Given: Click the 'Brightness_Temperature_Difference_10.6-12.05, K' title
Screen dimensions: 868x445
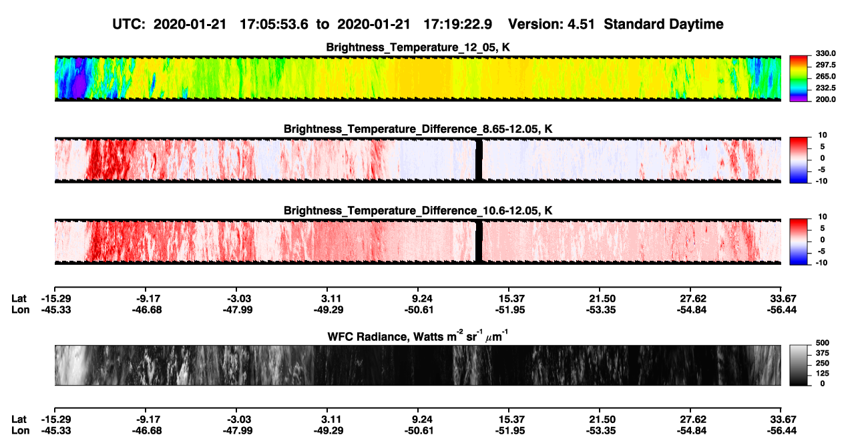Looking at the screenshot, I should (418, 211).
